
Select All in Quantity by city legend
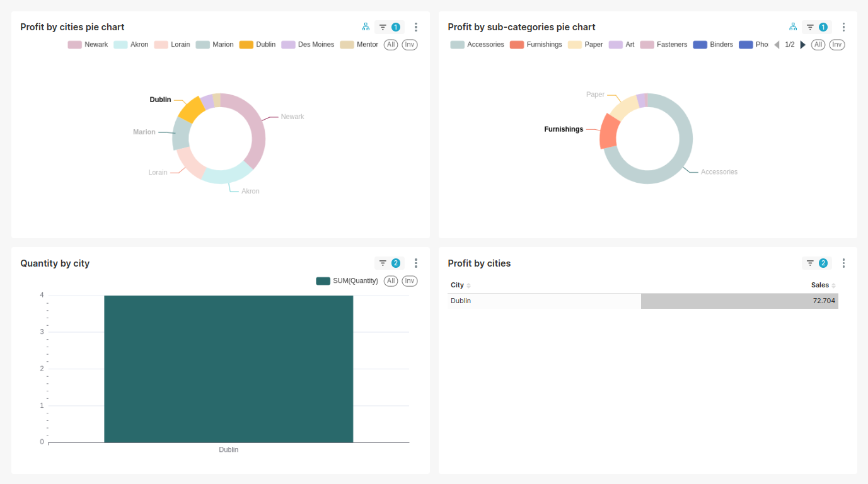(x=391, y=281)
